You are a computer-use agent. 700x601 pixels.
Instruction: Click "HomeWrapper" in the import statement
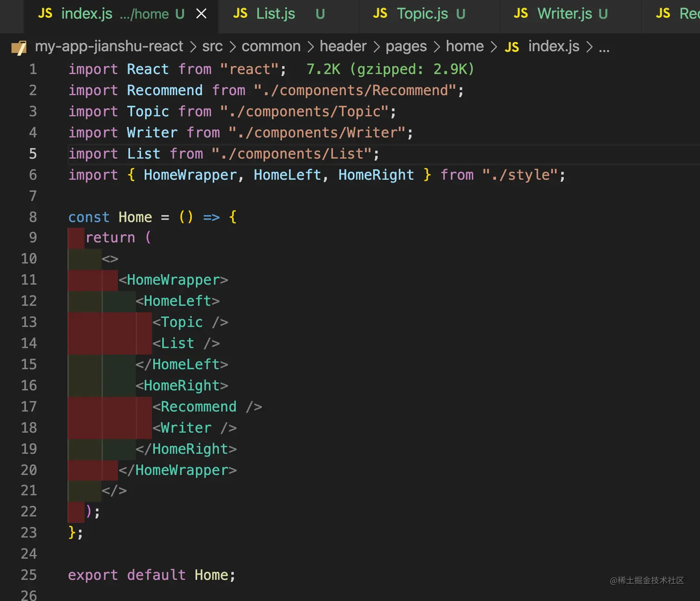click(x=190, y=175)
